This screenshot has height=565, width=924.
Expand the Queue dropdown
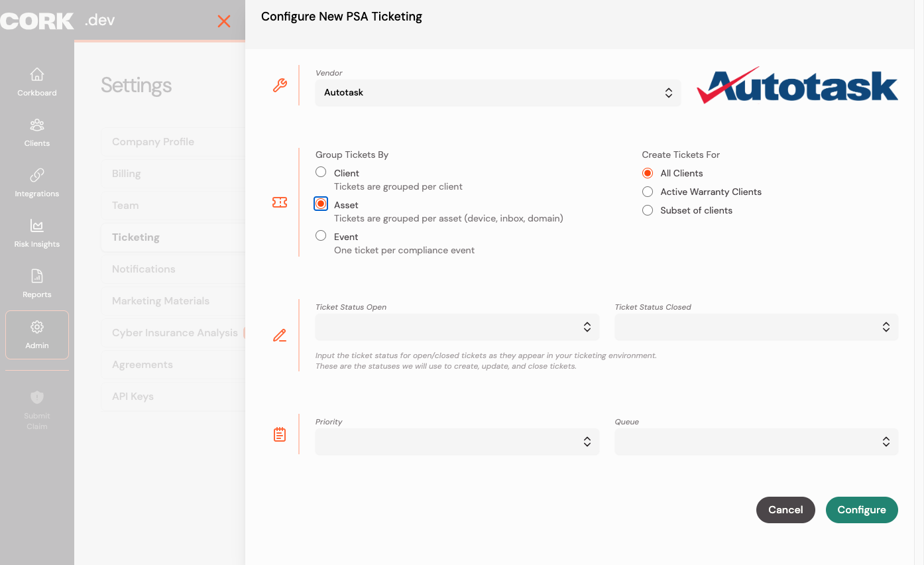[756, 442]
